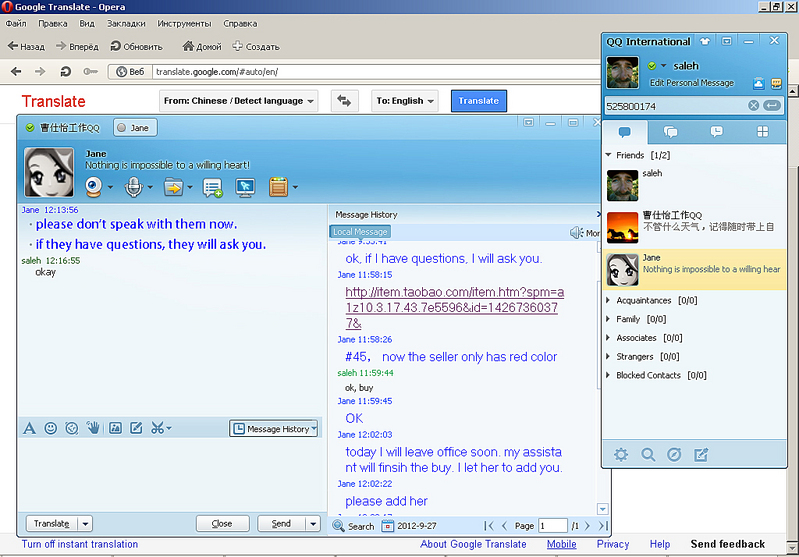Insert a picture in the chat
This screenshot has height=557, width=799.
click(115, 428)
